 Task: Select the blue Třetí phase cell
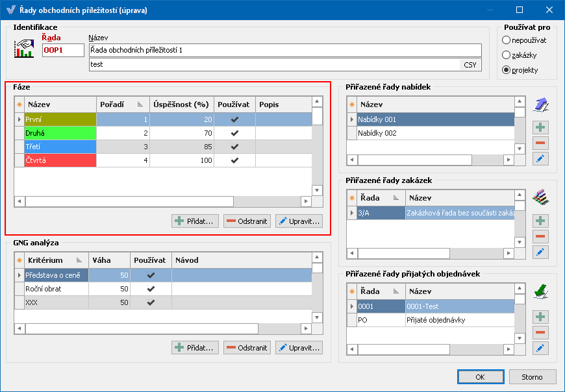tap(60, 147)
